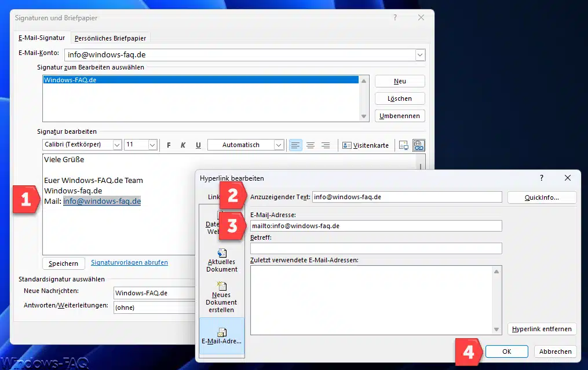Close Signaturen und Briefpapier window

(x=421, y=17)
